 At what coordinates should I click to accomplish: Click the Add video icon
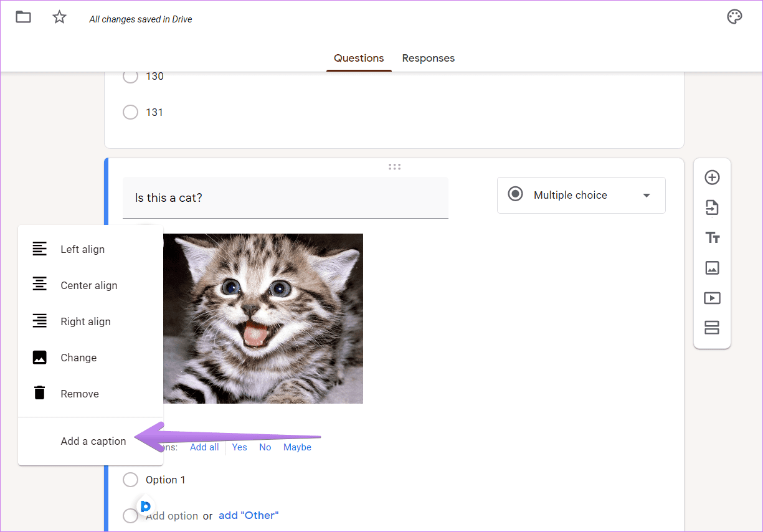(712, 298)
